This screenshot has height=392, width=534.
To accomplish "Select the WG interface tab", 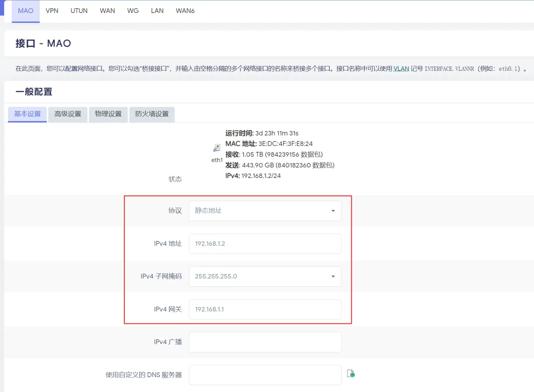I will click(133, 11).
